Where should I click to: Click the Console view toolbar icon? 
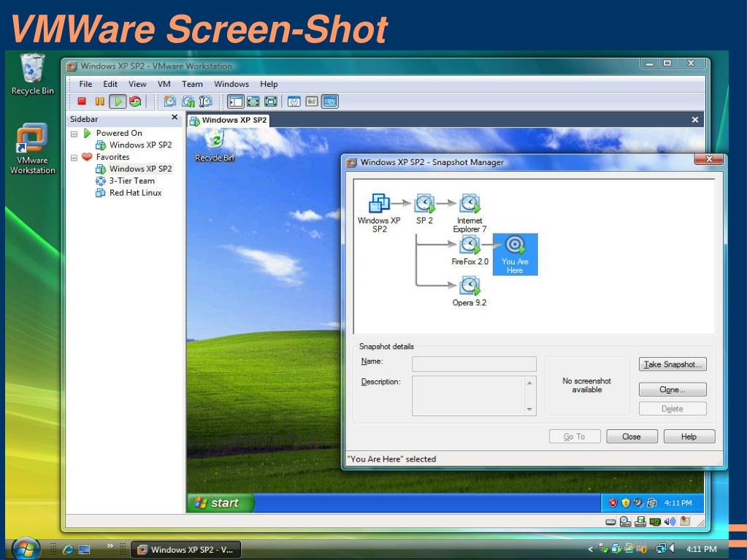[329, 101]
